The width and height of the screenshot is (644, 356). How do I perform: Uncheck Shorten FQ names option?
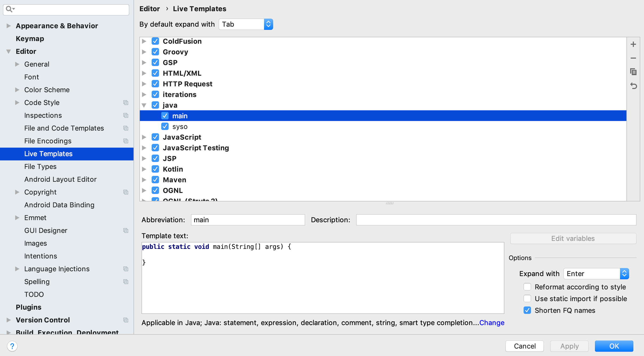pos(527,310)
